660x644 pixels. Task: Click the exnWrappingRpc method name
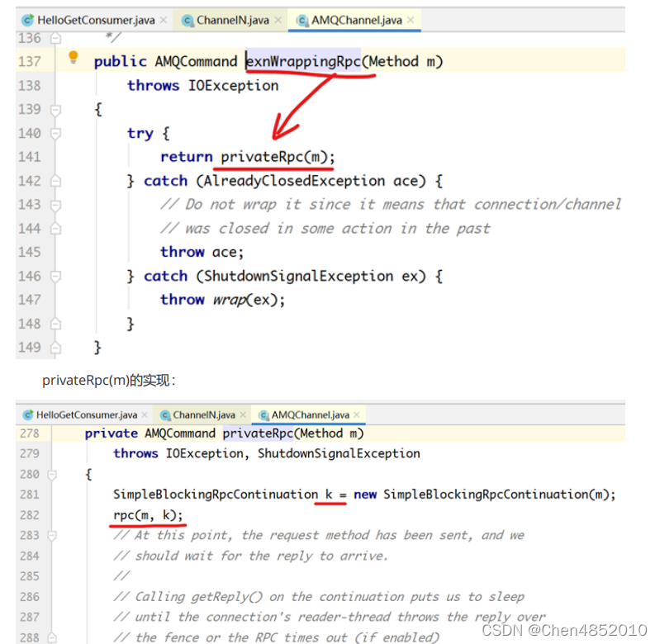[303, 61]
